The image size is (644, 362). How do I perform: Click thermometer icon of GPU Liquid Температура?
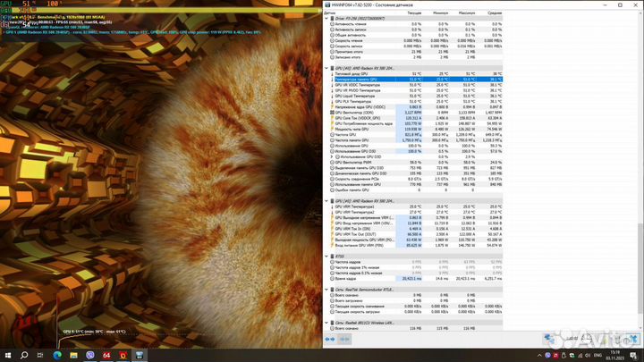[x=332, y=96]
